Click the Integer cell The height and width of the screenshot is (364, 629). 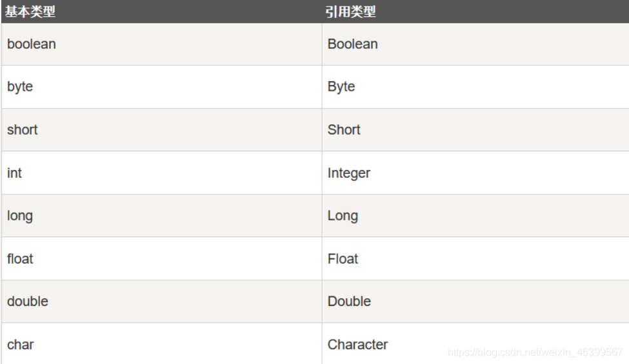pyautogui.click(x=475, y=173)
